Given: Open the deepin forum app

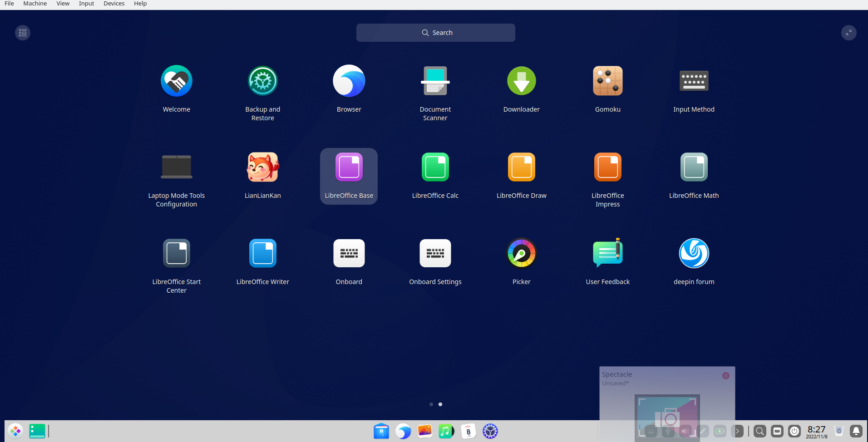Looking at the screenshot, I should [x=694, y=253].
